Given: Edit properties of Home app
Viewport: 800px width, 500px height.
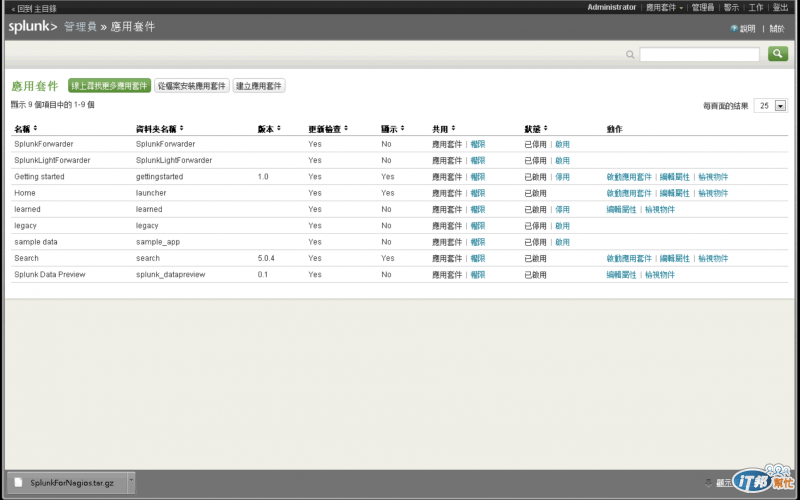Looking at the screenshot, I should pyautogui.click(x=674, y=193).
